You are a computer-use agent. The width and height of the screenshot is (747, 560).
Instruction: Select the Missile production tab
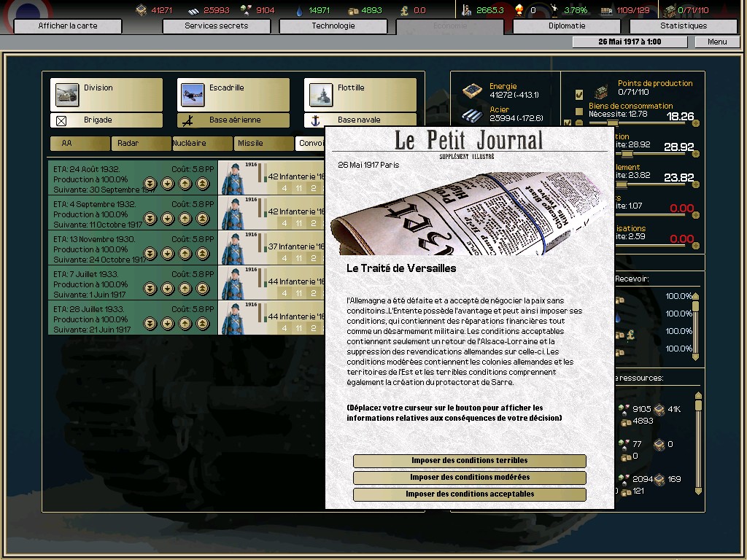point(263,144)
